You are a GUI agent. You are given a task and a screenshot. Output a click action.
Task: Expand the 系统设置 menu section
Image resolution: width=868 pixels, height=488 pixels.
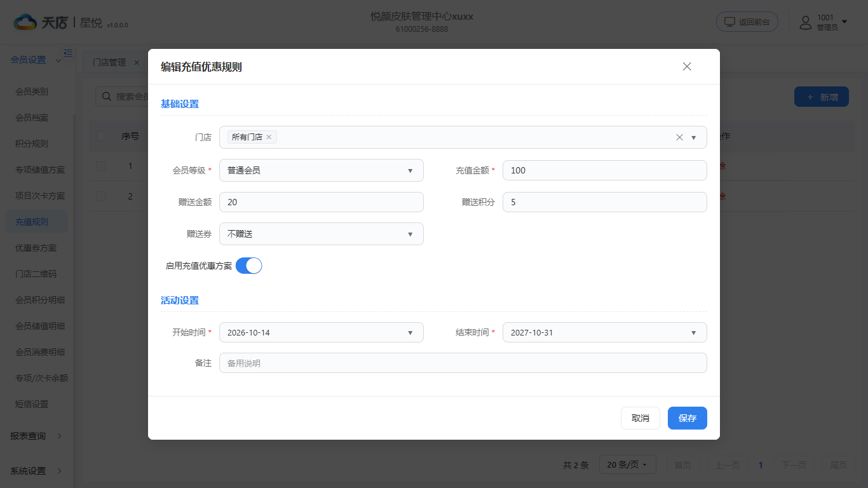[x=36, y=471]
